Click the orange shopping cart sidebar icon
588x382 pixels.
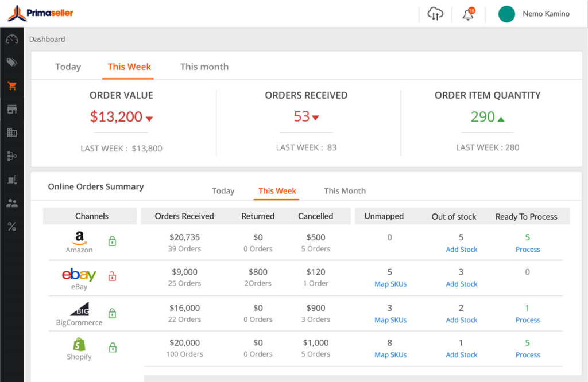(11, 85)
